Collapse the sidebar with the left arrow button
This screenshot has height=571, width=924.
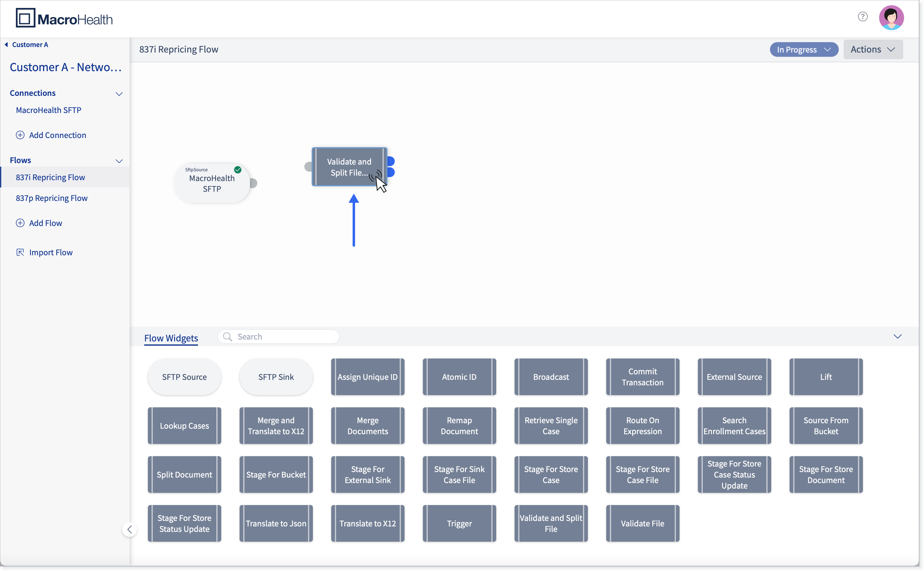click(x=130, y=529)
